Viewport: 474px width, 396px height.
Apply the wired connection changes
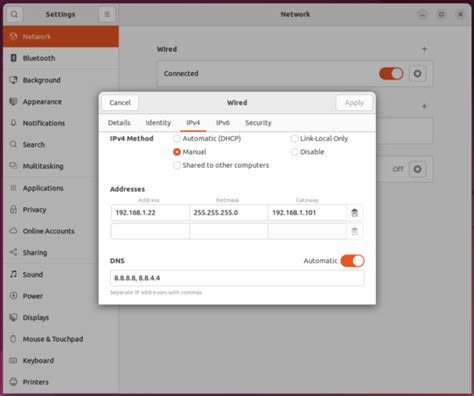(354, 103)
